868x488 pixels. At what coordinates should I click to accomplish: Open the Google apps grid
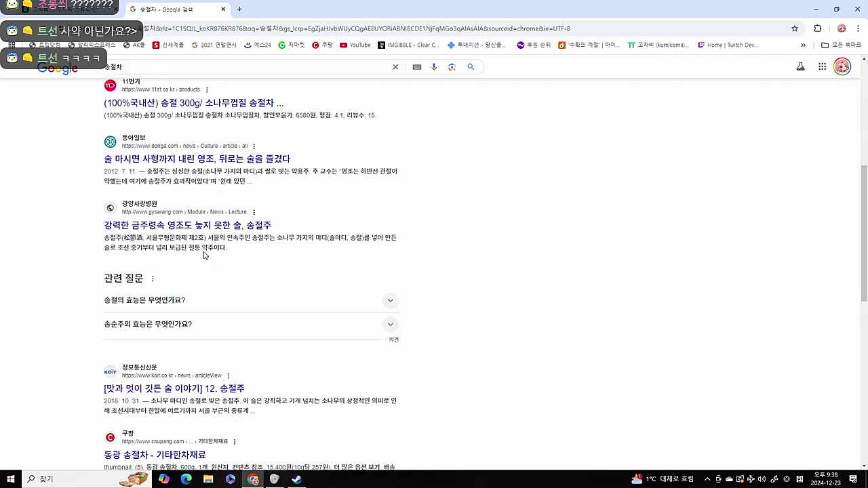[822, 66]
